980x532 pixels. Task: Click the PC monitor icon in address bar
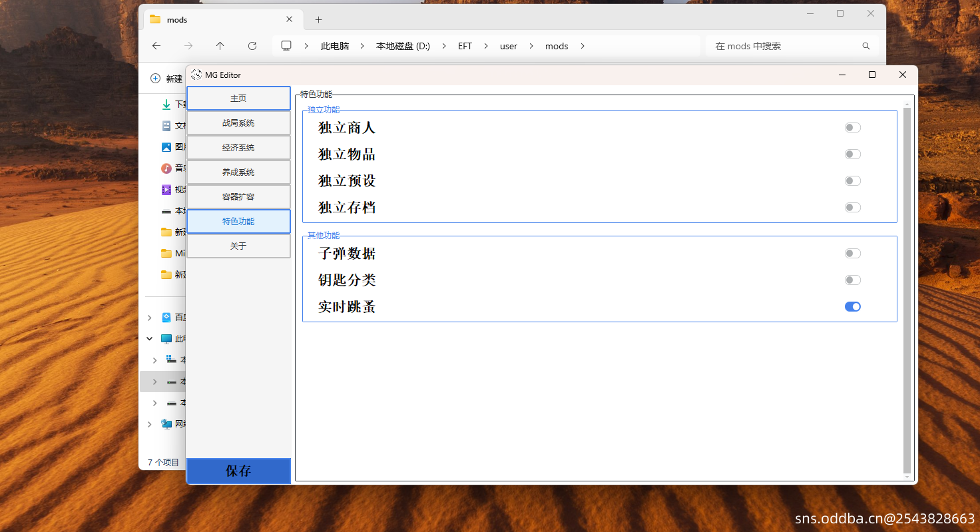click(287, 46)
